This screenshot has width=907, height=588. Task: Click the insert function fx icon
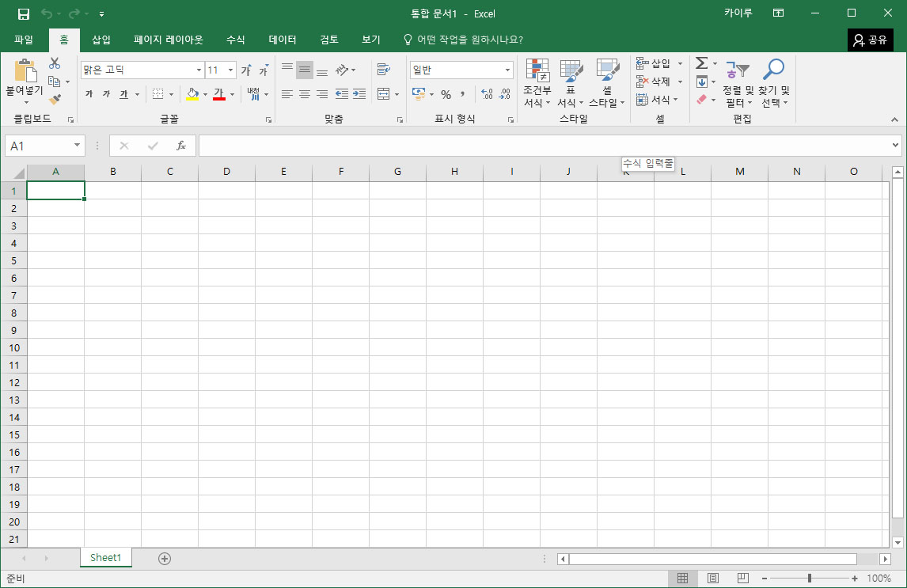[180, 146]
